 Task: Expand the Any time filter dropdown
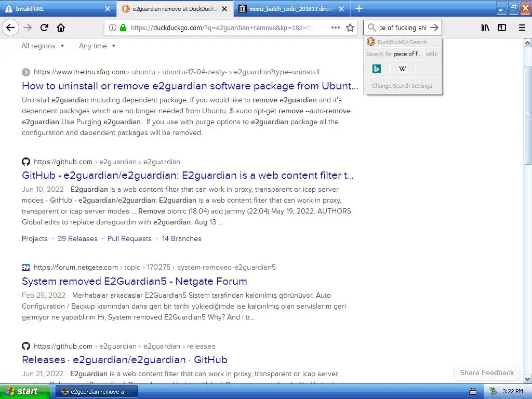pos(97,46)
